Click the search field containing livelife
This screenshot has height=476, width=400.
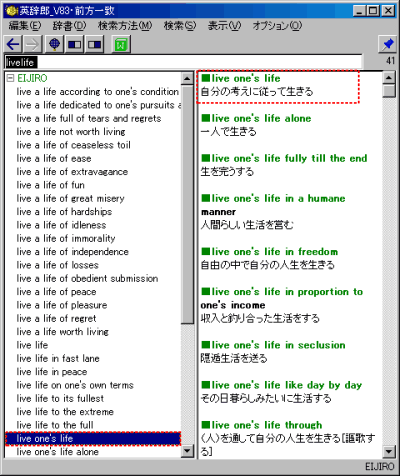click(x=184, y=62)
